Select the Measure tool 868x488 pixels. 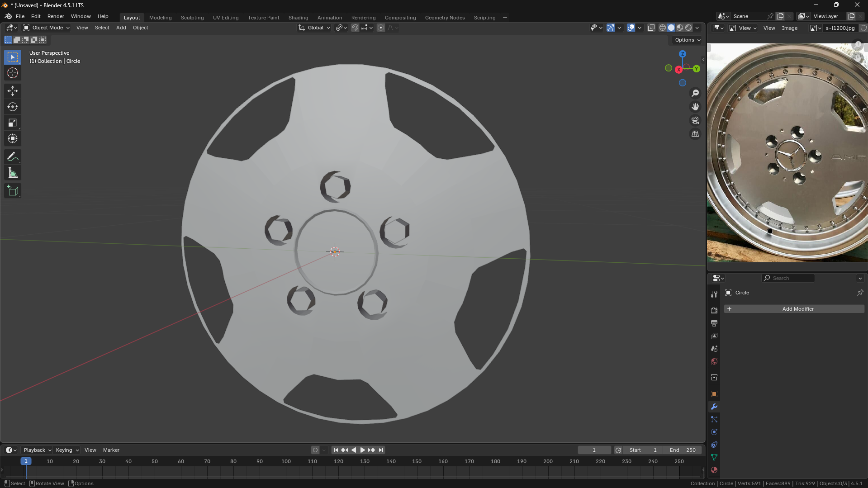pyautogui.click(x=13, y=173)
